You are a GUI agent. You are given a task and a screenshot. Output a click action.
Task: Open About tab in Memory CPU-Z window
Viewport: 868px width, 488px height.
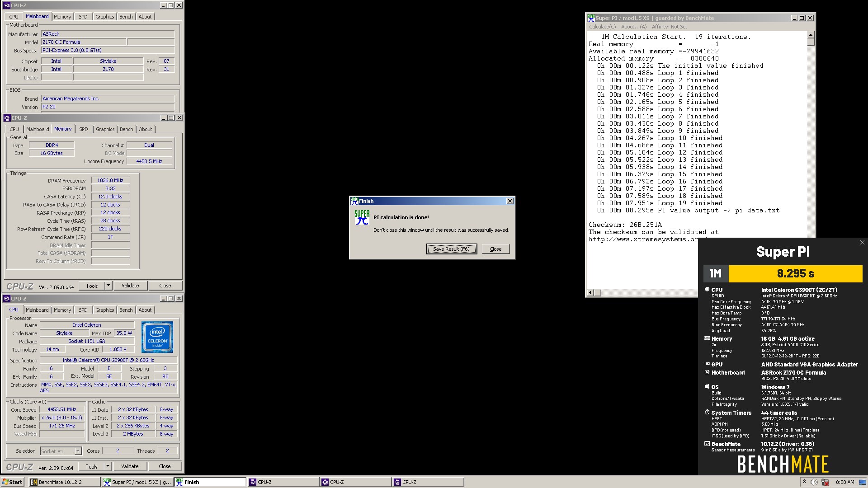[x=146, y=129]
